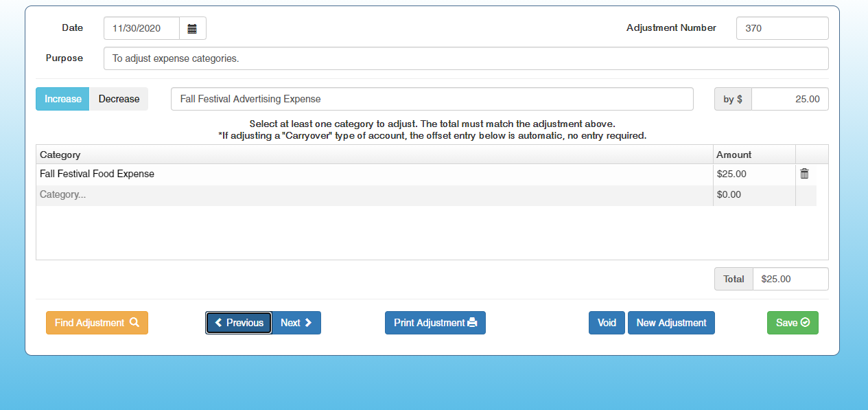Open the empty Category... row selector
The width and height of the screenshot is (868, 410).
[374, 195]
